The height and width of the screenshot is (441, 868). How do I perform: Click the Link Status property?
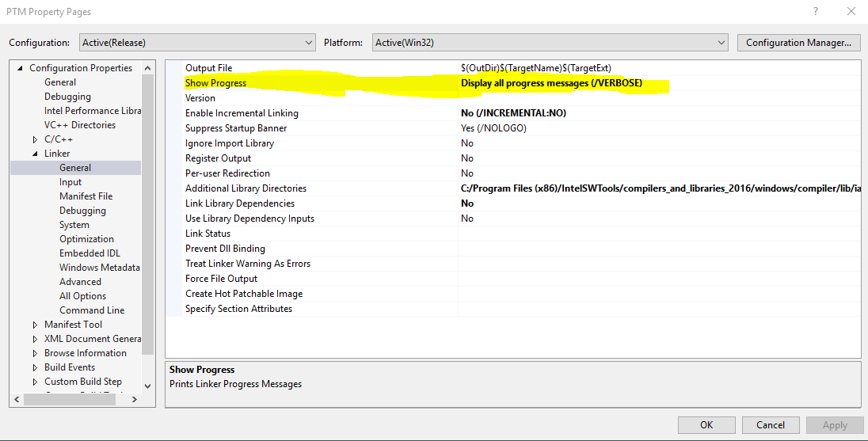tap(207, 234)
